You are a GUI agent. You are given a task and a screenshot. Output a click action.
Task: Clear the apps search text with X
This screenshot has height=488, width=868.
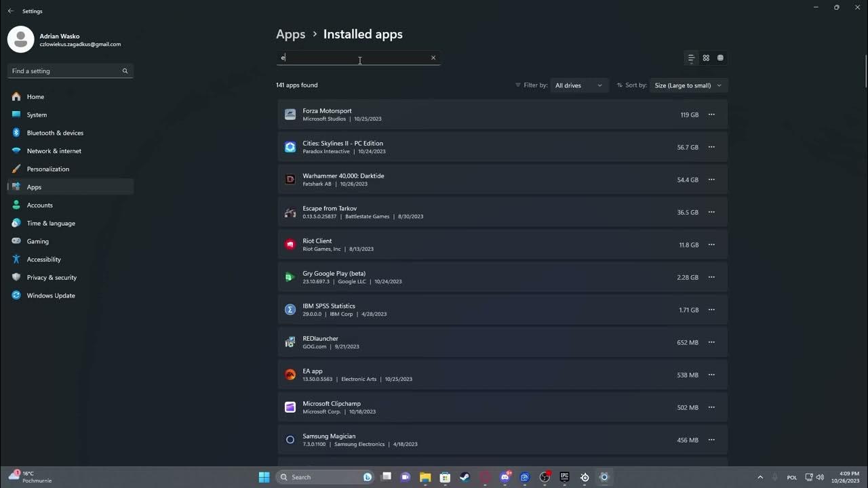click(433, 58)
